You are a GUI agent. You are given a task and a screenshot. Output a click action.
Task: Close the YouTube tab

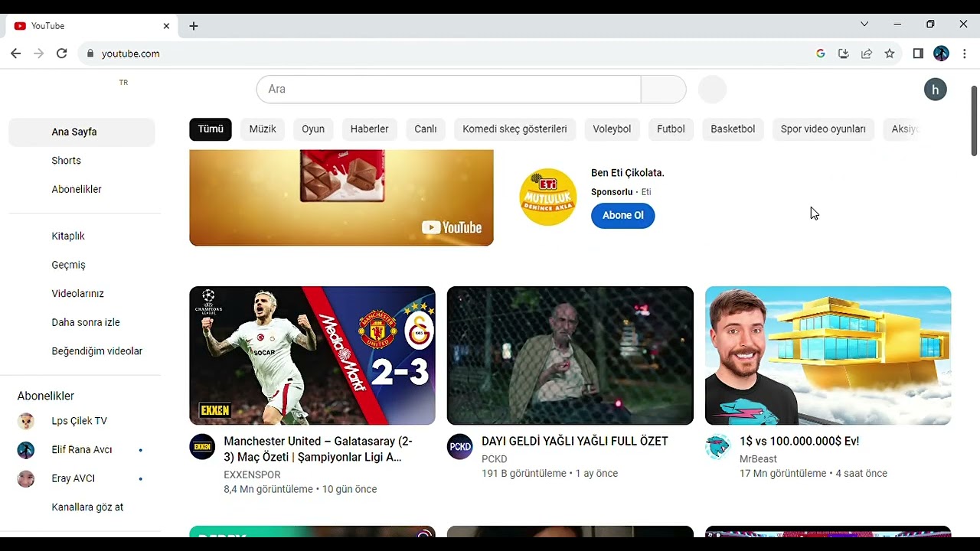[166, 26]
